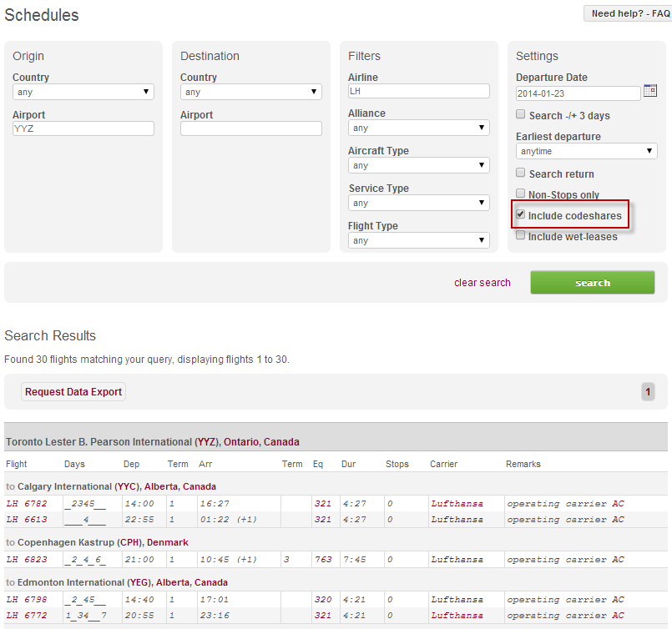
Task: Toggle Include wet-leases checkbox
Action: point(521,235)
